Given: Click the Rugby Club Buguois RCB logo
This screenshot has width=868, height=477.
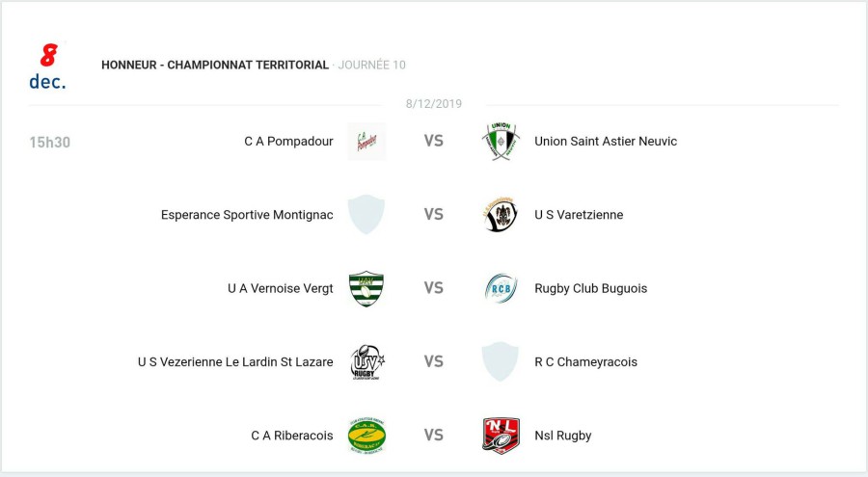Looking at the screenshot, I should pyautogui.click(x=501, y=288).
